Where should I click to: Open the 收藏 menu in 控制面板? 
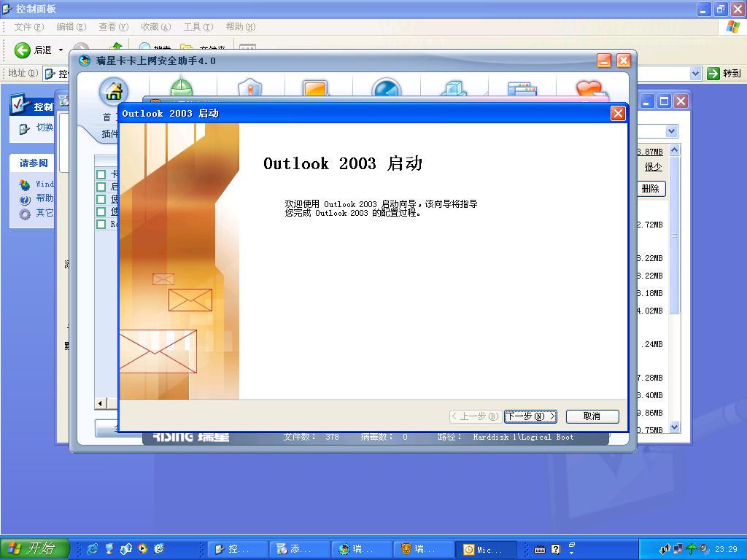(x=155, y=27)
